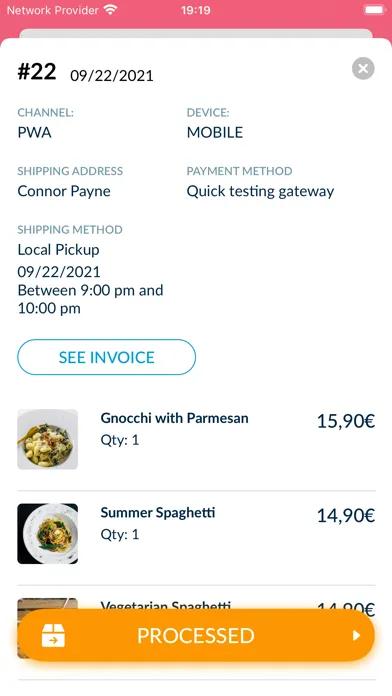The height and width of the screenshot is (696, 392).
Task: Tap the order number #22 heading
Action: (37, 71)
